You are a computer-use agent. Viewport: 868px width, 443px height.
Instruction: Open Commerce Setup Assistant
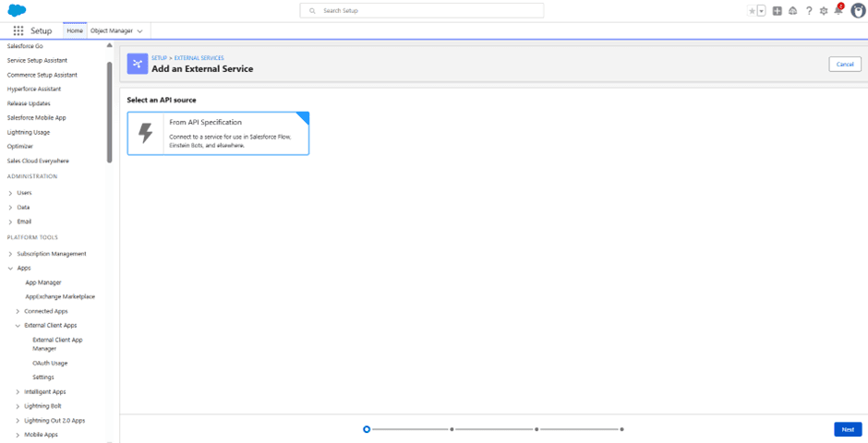point(42,75)
